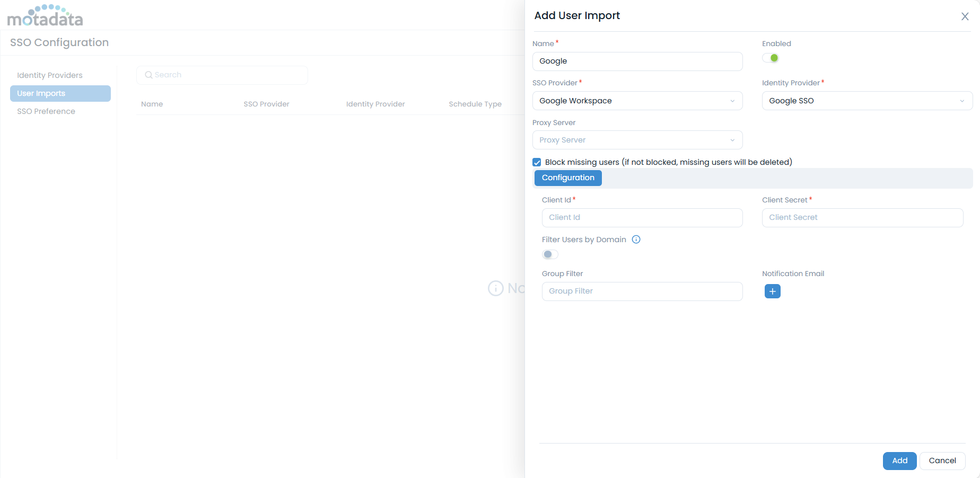This screenshot has height=478, width=980.
Task: Add a notification email with plus icon
Action: tap(772, 291)
